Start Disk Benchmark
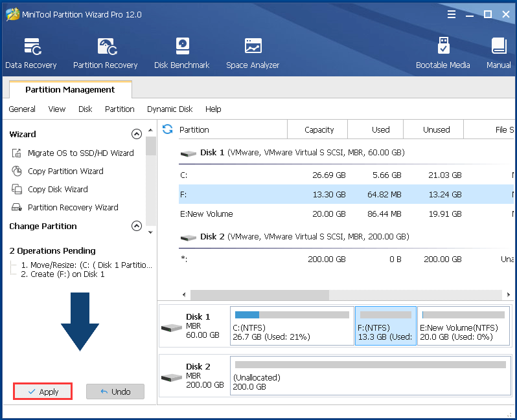 [x=181, y=53]
